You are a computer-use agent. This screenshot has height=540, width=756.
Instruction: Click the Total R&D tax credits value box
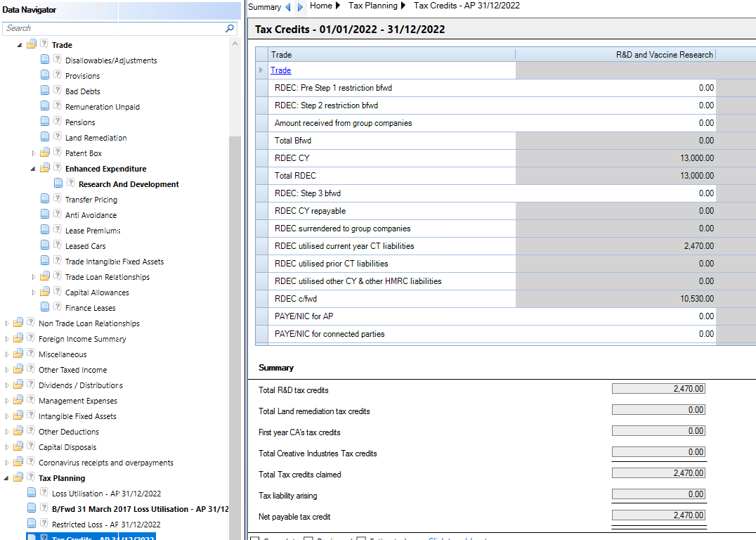tap(658, 388)
